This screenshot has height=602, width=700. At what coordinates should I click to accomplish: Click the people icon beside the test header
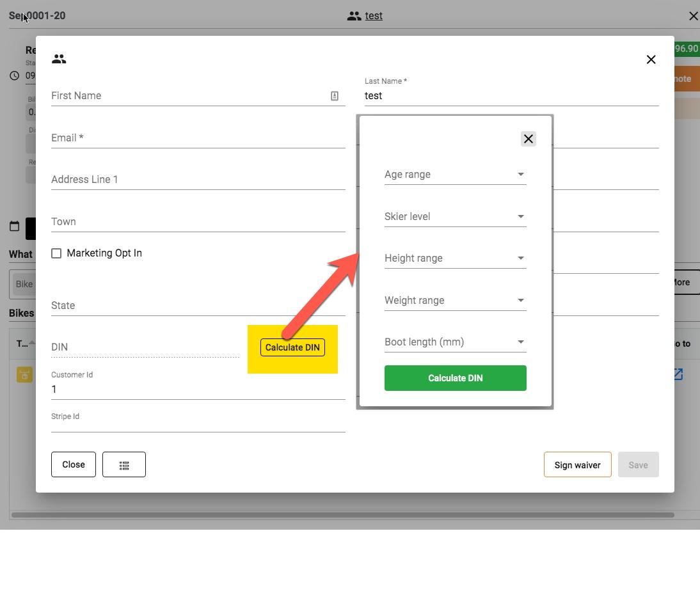pos(354,15)
